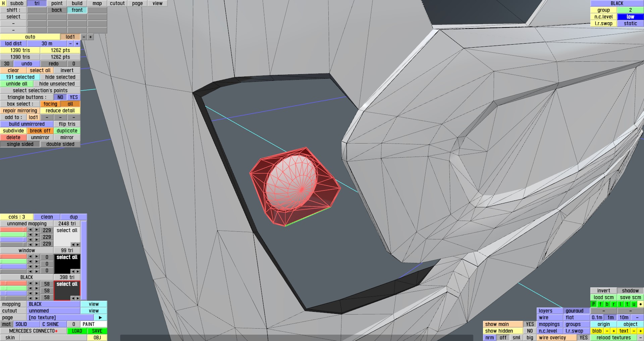Change the n.c.level low setting
This screenshot has width=644, height=341.
click(631, 17)
